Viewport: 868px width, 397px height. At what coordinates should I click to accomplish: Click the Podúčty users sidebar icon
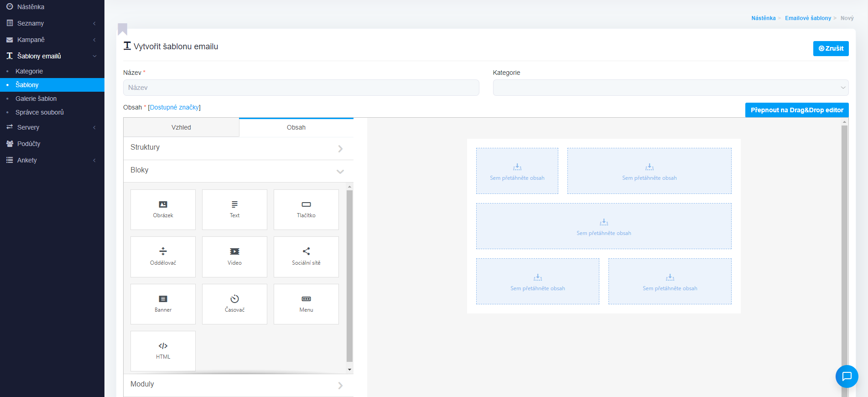pos(10,144)
